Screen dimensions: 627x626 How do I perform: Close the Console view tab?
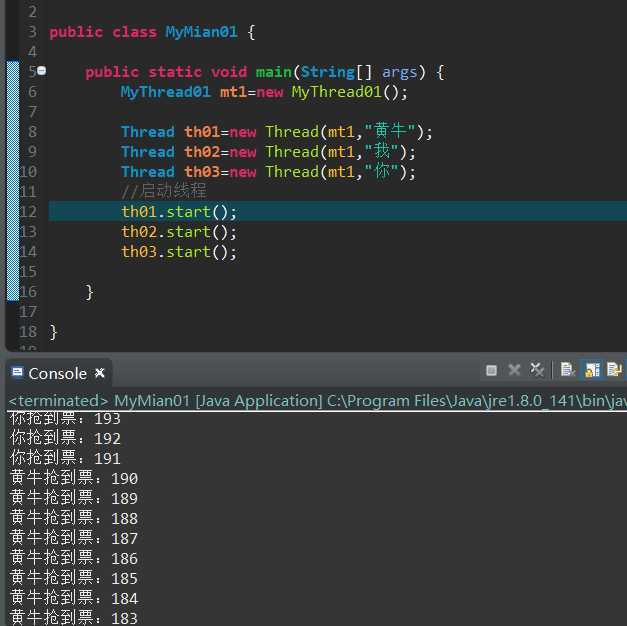click(99, 373)
